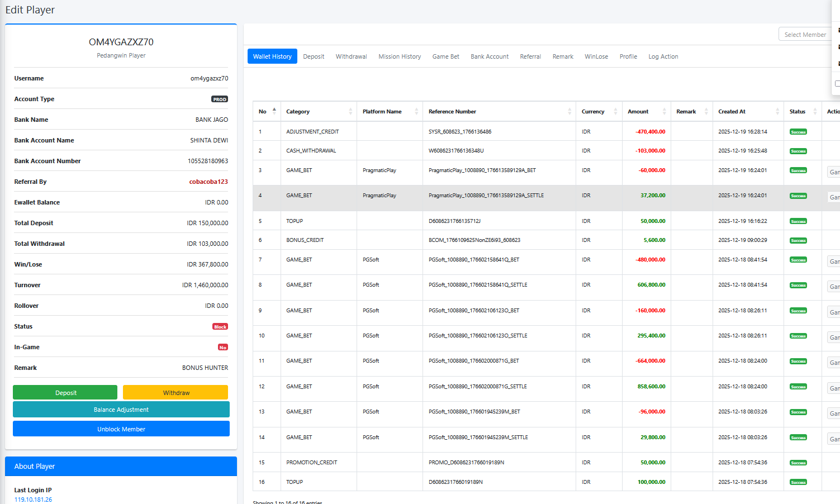Sort by Category column arrows
This screenshot has width=840, height=504.
tap(350, 112)
